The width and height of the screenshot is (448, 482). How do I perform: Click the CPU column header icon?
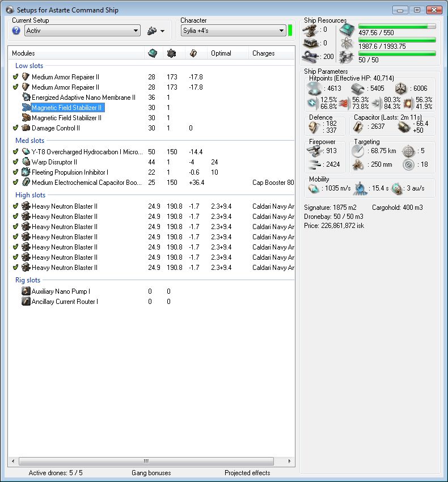click(153, 53)
